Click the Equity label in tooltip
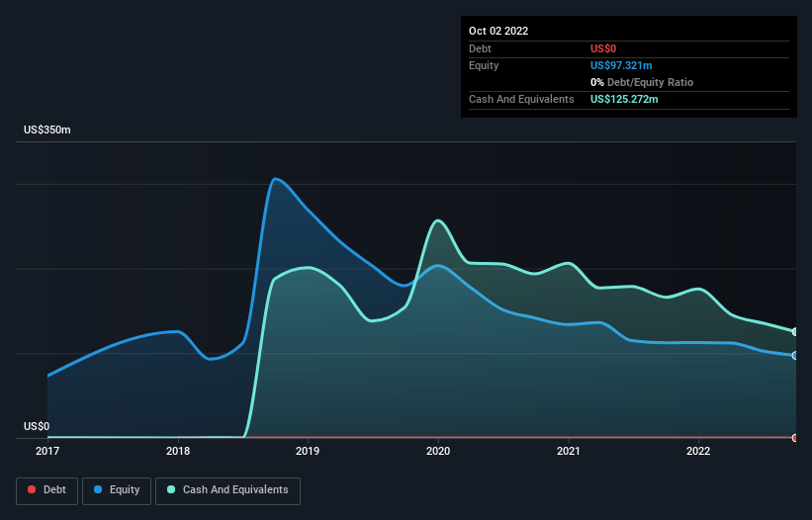 (x=484, y=65)
